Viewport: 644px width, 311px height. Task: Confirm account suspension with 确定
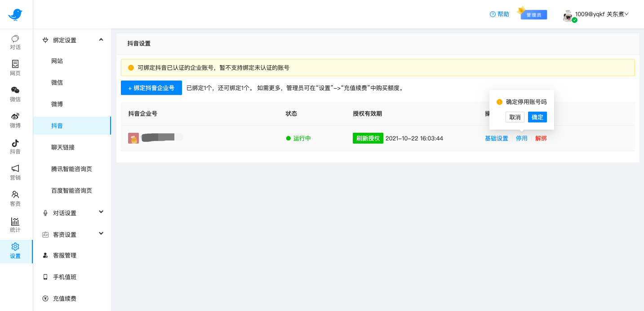tap(537, 117)
